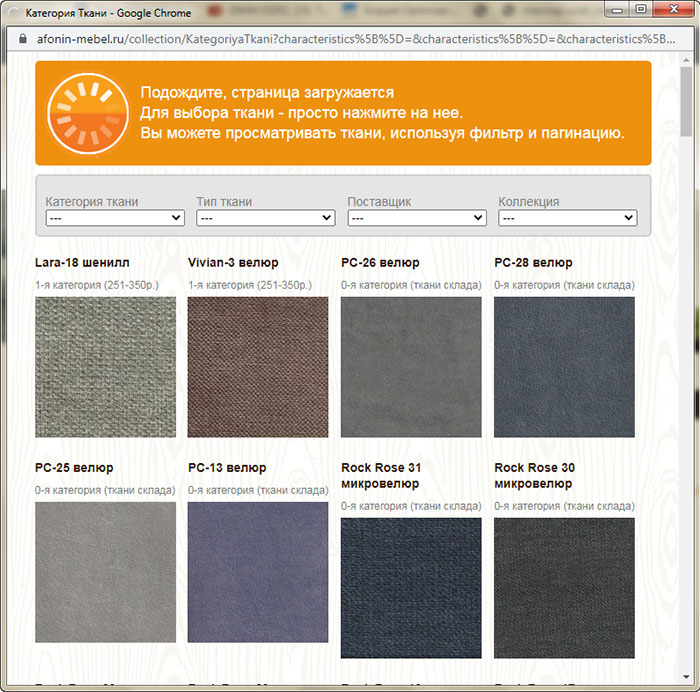Click 0-я категория text under Rock Rose 30
This screenshot has height=692, width=700.
click(x=564, y=506)
